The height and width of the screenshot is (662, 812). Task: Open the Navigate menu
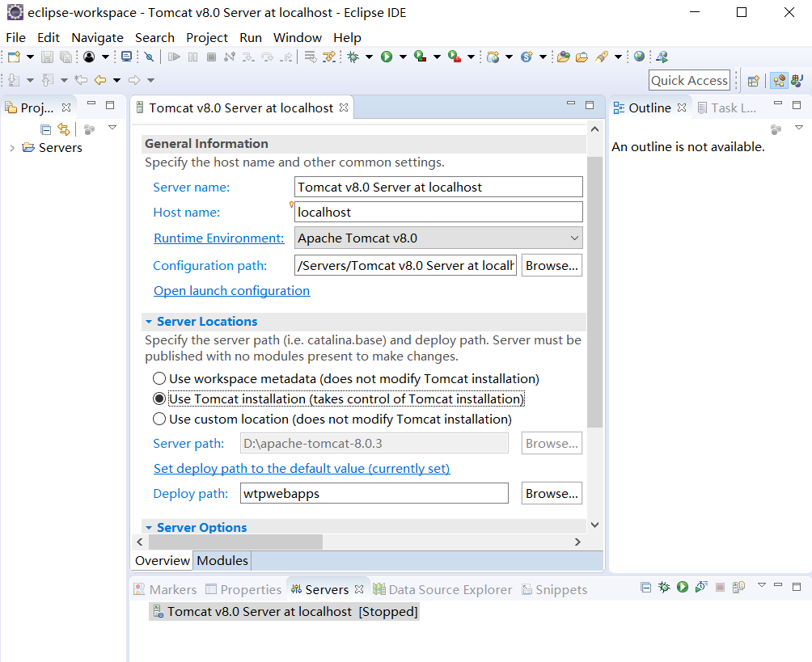coord(97,38)
